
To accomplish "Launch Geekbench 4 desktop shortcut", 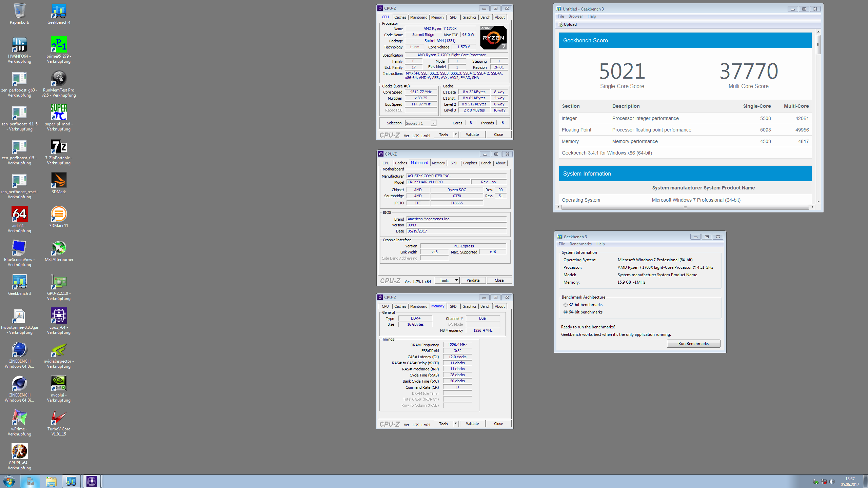I will pos(59,14).
